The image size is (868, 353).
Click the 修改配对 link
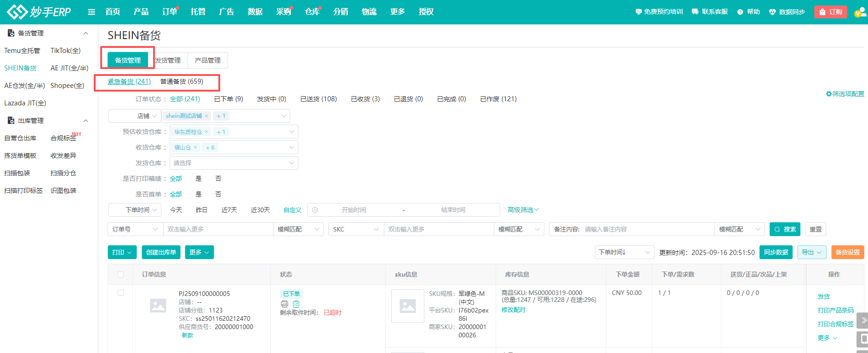(x=514, y=310)
